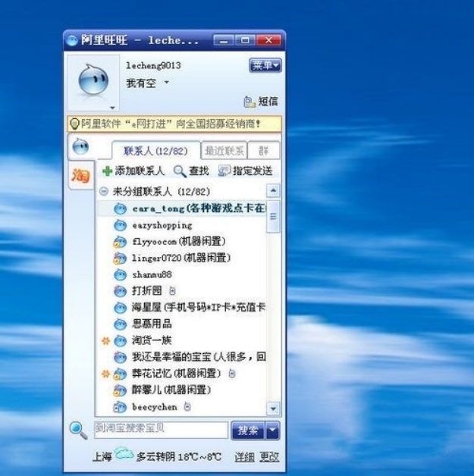474x476 pixels.
Task: Select contact 我还是幸福的宝宝
Action: (x=181, y=357)
